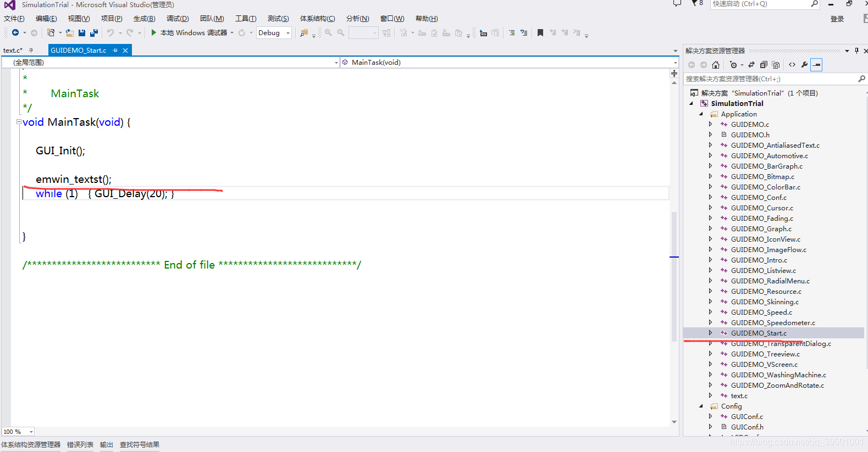
Task: Open the 工具(T) menu
Action: (x=246, y=19)
